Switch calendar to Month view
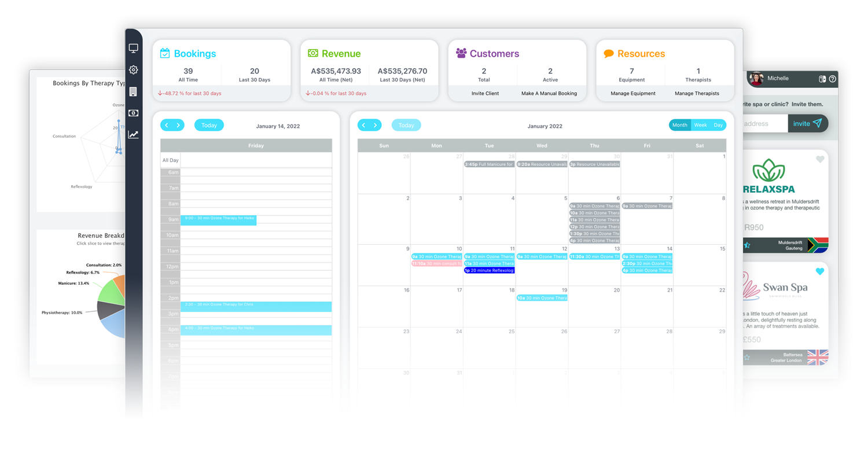 click(680, 125)
